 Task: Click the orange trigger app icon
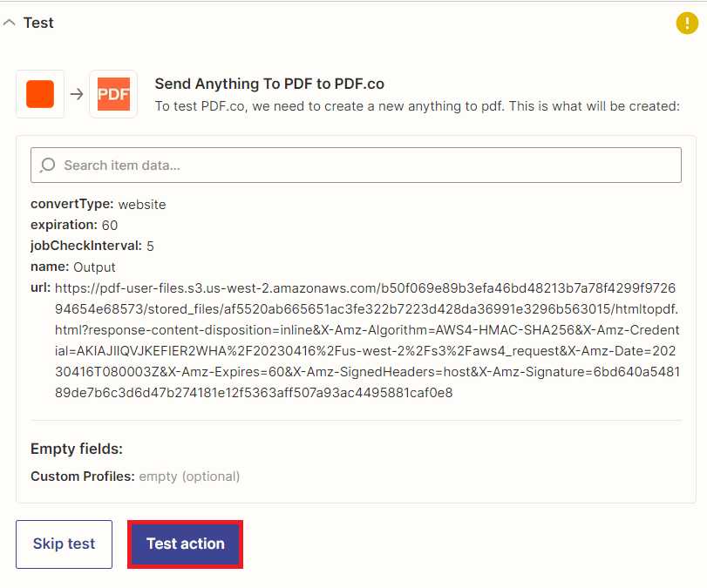tap(40, 94)
